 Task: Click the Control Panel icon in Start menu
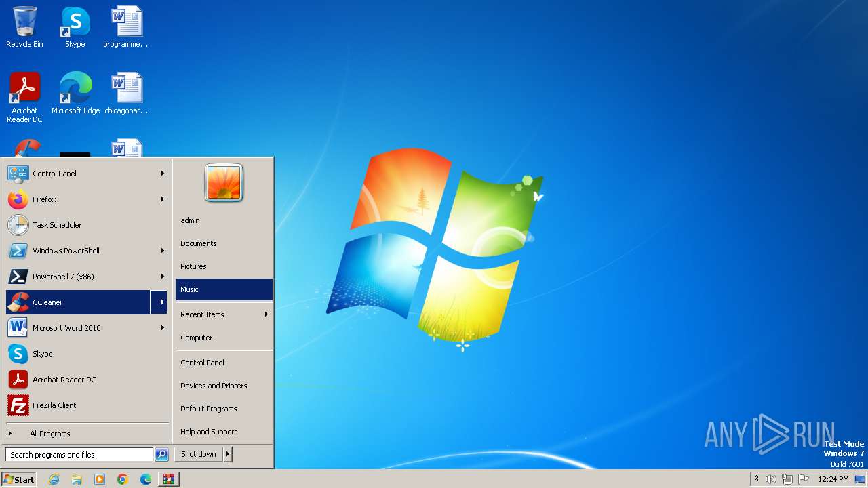(x=18, y=174)
